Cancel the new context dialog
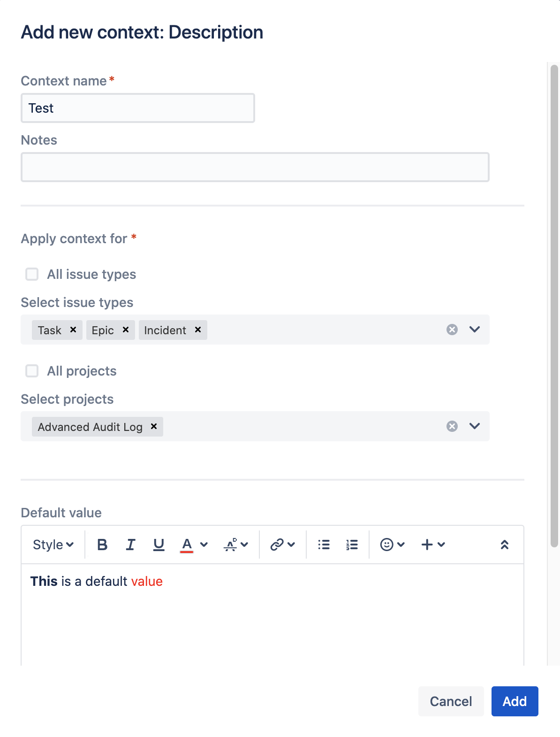Image resolution: width=560 pixels, height=737 pixels. tap(451, 701)
